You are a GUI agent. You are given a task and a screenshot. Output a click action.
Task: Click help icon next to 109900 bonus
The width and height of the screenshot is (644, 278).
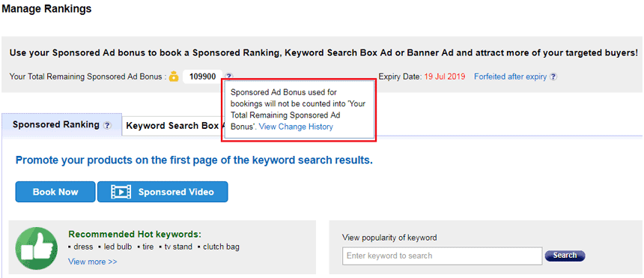coord(229,76)
